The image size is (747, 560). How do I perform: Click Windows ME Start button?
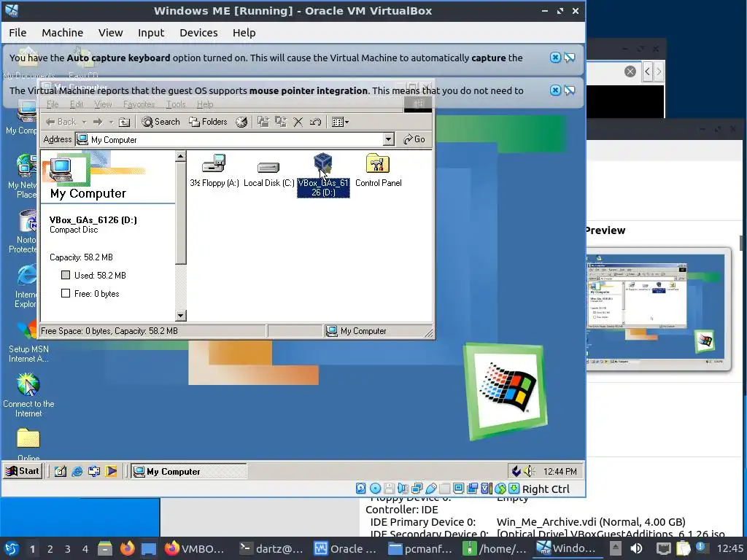[x=23, y=472]
